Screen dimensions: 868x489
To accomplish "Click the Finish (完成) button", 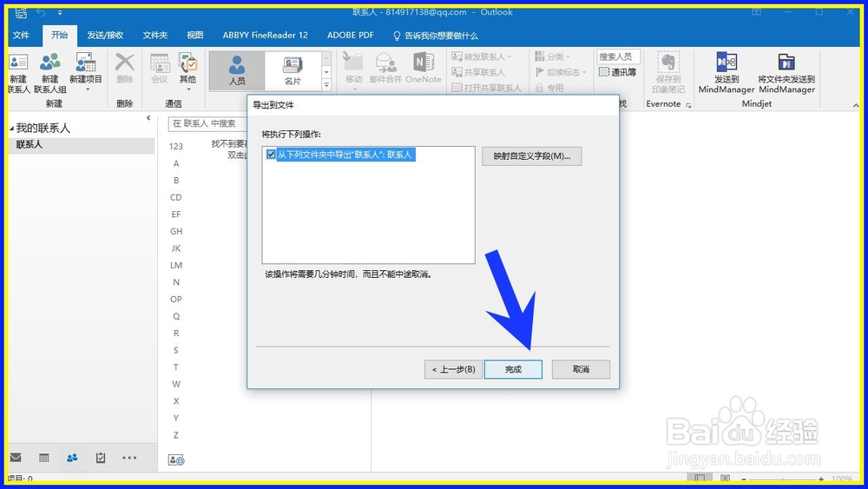I will tap(513, 369).
